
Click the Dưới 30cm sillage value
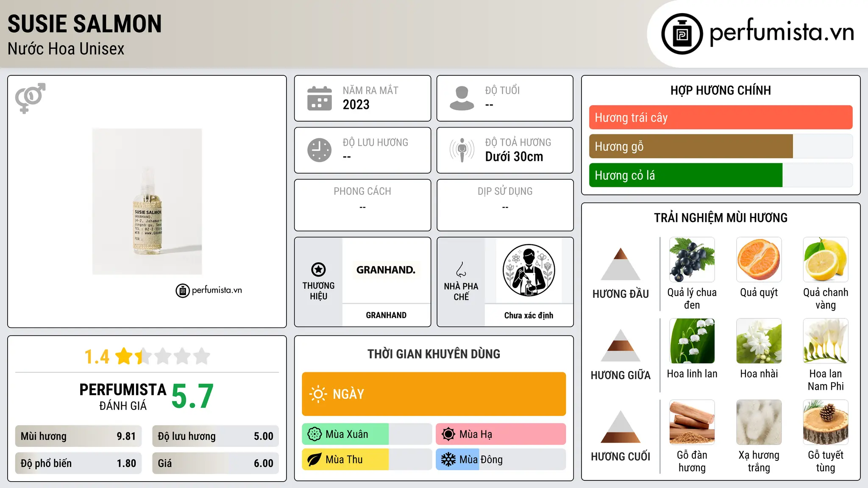coord(514,157)
